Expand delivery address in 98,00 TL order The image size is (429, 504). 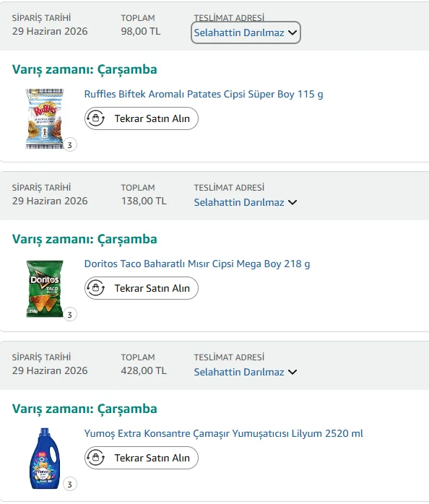(246, 32)
